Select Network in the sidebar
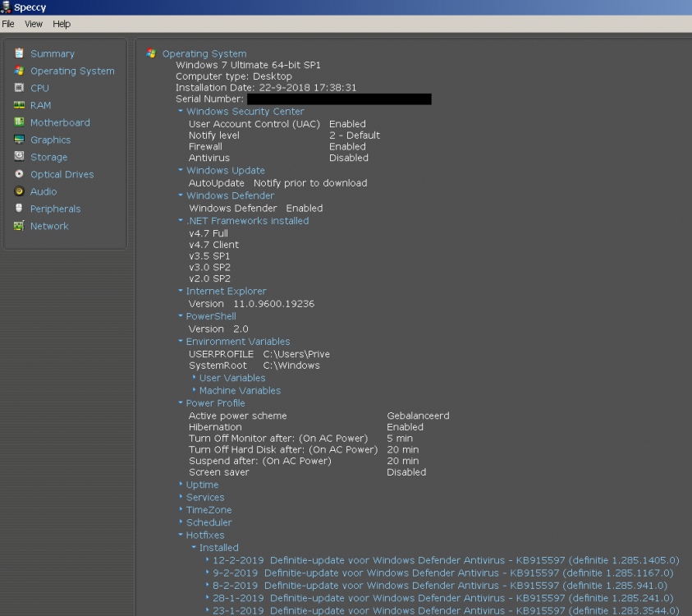This screenshot has width=692, height=616. tap(49, 226)
